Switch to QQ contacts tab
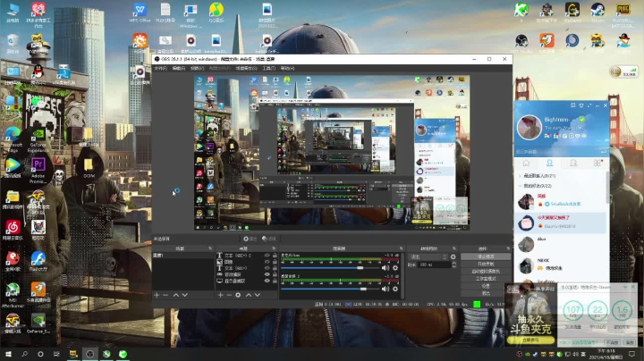Image resolution: width=644 pixels, height=361 pixels. [x=549, y=164]
